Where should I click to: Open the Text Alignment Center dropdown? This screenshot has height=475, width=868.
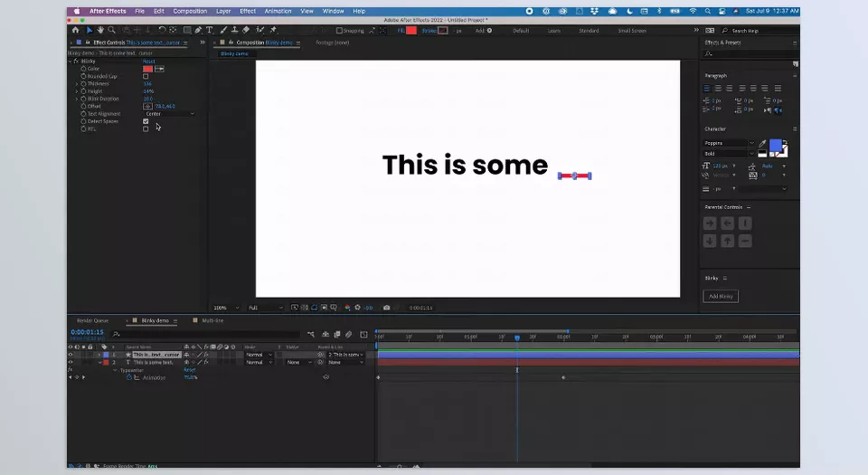(x=169, y=113)
